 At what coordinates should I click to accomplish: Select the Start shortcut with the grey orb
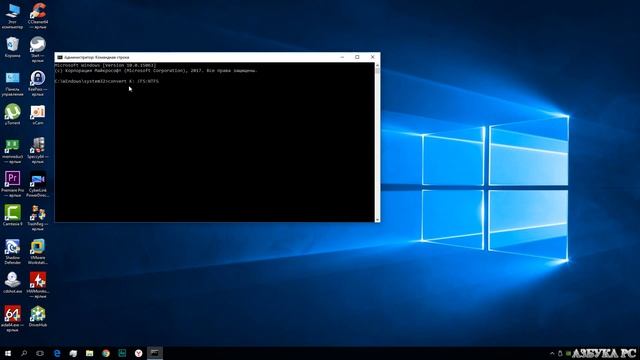(38, 49)
